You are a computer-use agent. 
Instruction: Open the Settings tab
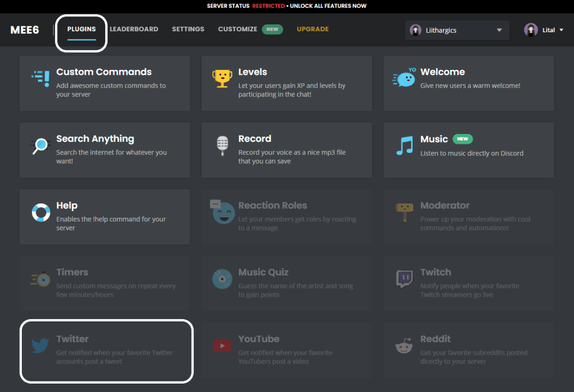pos(188,29)
